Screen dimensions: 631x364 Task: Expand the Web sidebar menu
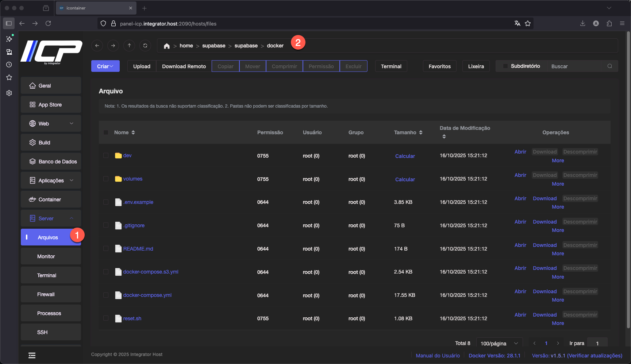[x=51, y=124]
